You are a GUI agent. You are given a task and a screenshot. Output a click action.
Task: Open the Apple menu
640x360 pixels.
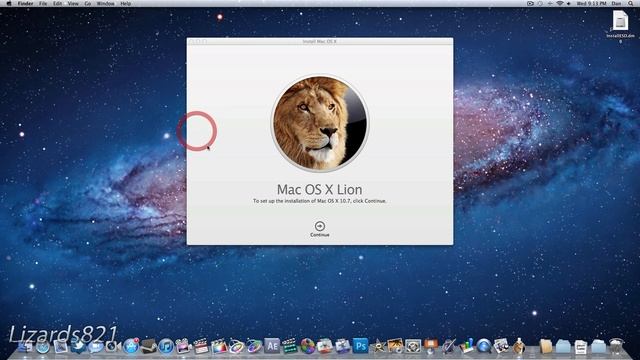pos(9,3)
